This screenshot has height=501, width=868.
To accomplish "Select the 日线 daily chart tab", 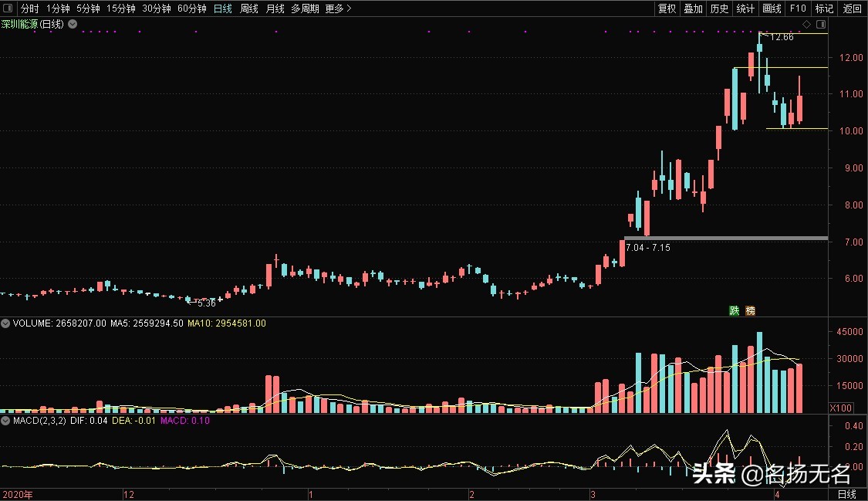I will pyautogui.click(x=222, y=8).
